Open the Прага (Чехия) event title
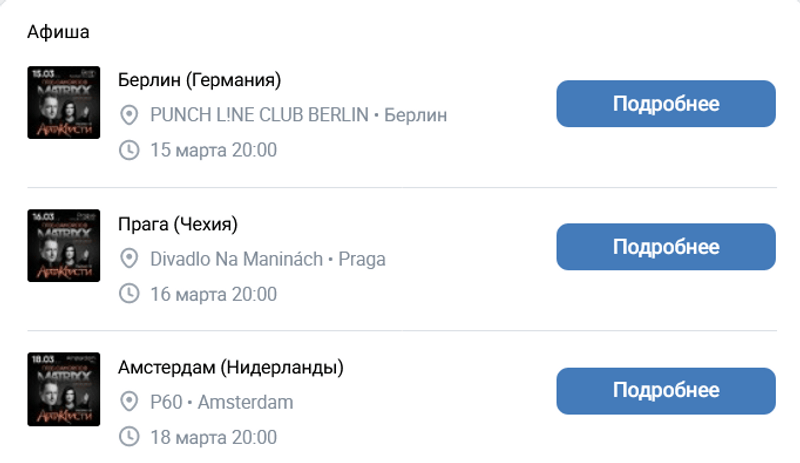 pos(178,223)
